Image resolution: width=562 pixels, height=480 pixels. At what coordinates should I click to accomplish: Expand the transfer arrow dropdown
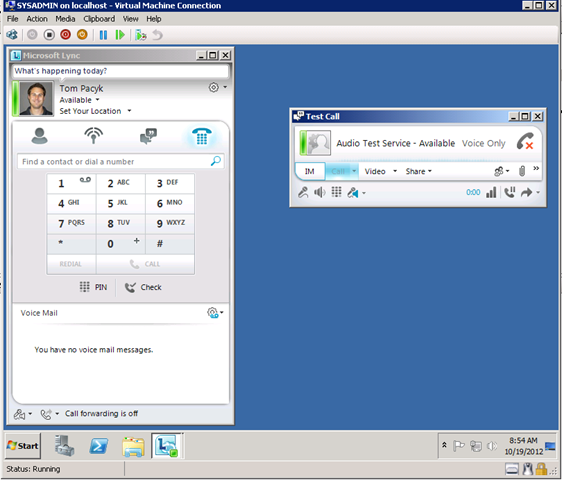pyautogui.click(x=538, y=193)
